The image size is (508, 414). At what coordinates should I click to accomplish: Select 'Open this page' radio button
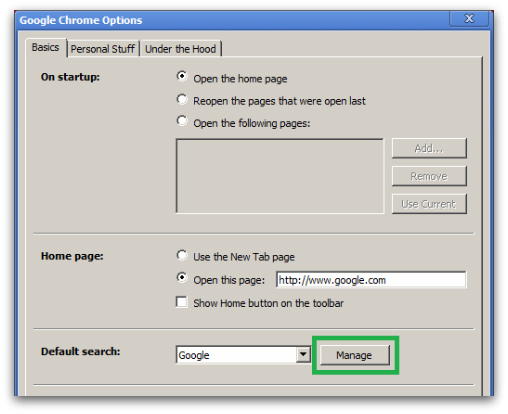click(x=182, y=278)
